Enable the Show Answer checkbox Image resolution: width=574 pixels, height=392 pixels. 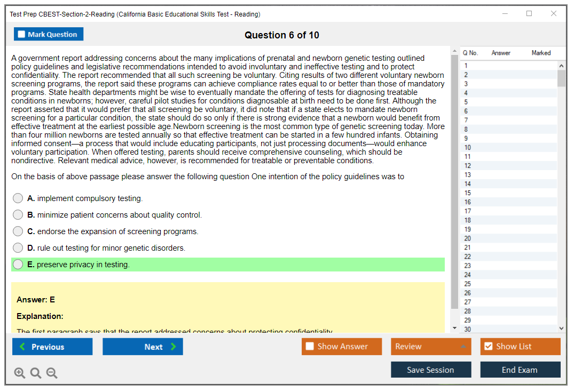(310, 347)
